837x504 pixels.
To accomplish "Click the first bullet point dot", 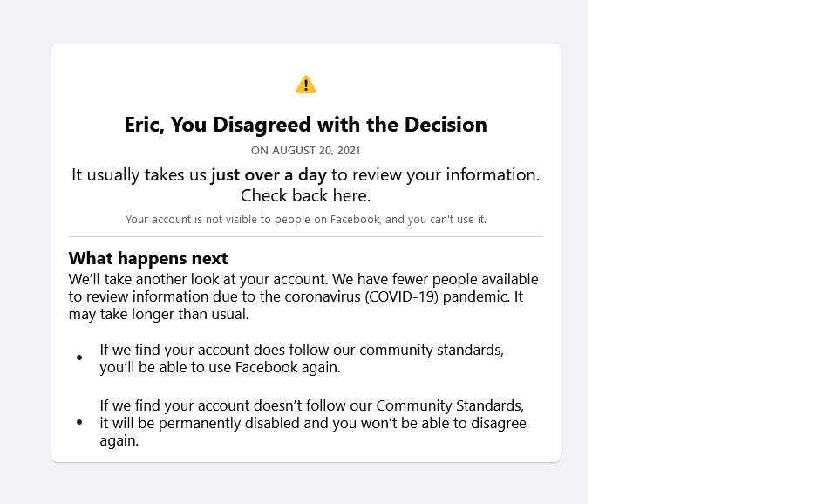I will pyautogui.click(x=79, y=358).
